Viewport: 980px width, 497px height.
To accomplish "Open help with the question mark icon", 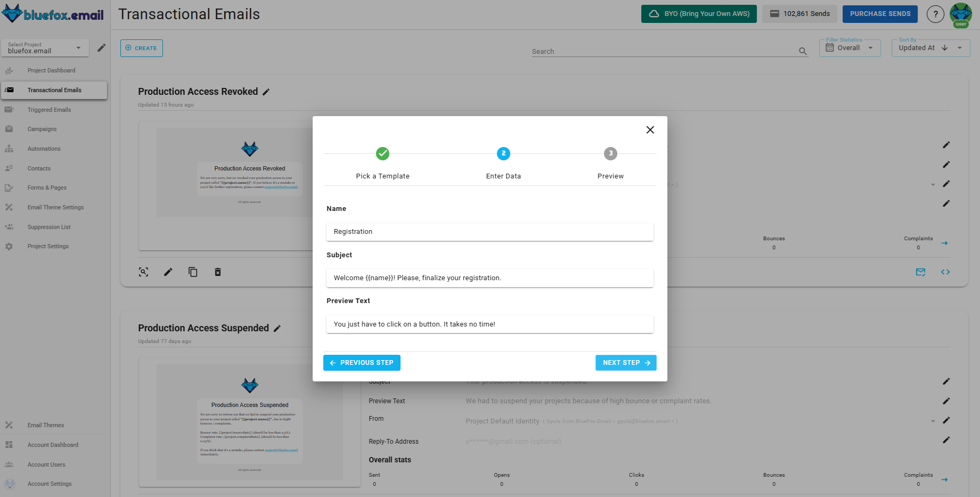I will [x=935, y=14].
